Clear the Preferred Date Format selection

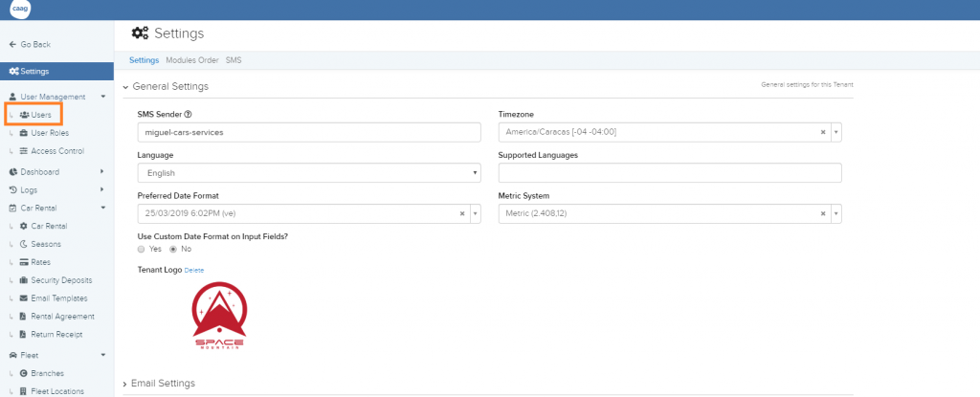pos(462,213)
